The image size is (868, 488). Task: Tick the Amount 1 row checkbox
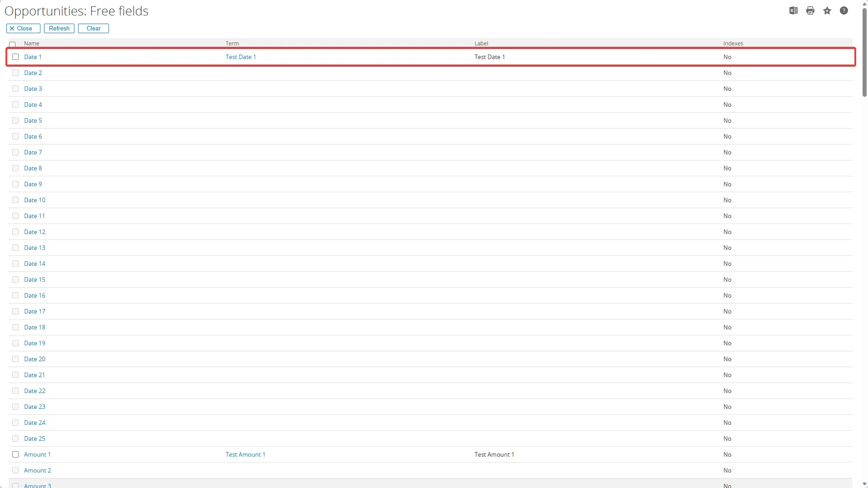(x=15, y=454)
